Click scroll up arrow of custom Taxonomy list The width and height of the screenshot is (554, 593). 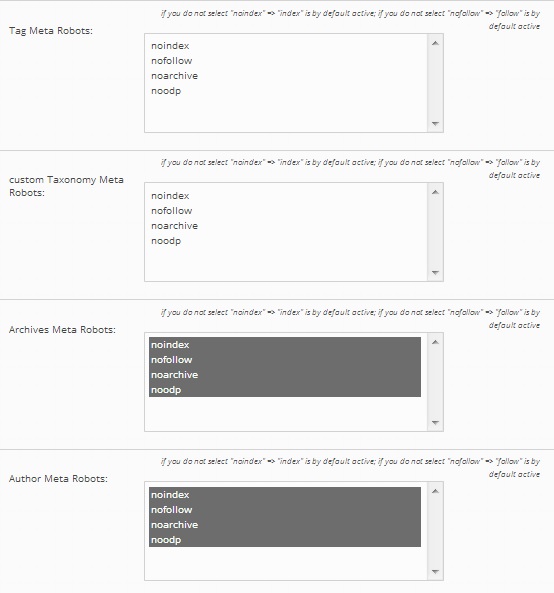435,192
